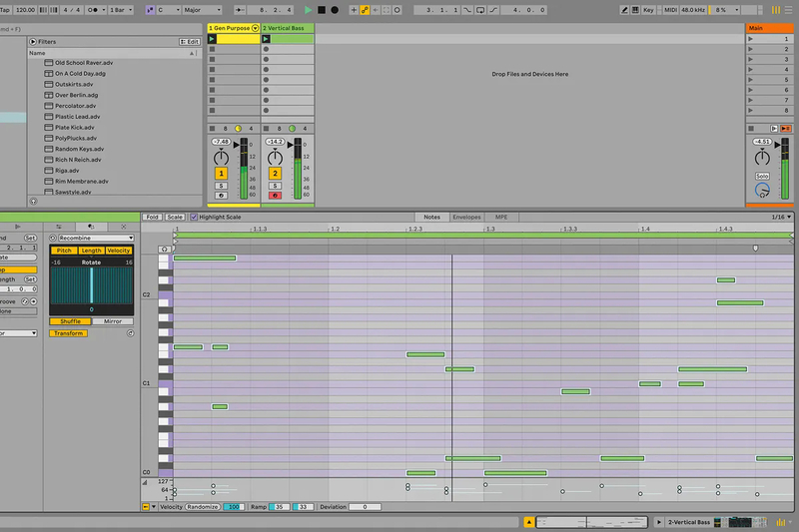799x532 pixels.
Task: Enable MIDI Map Mode
Action: point(670,10)
